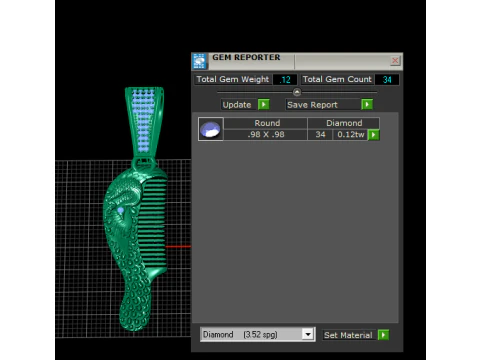Close the Gem Reporter window
Viewport: 480px width, 360px height.
(395, 60)
